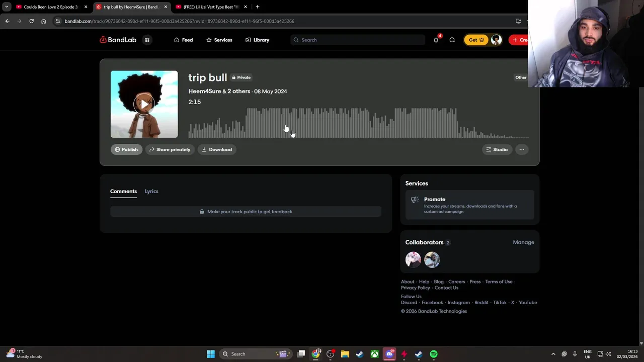Open the Promote service card
Screen dimensions: 644x362
[x=469, y=205]
